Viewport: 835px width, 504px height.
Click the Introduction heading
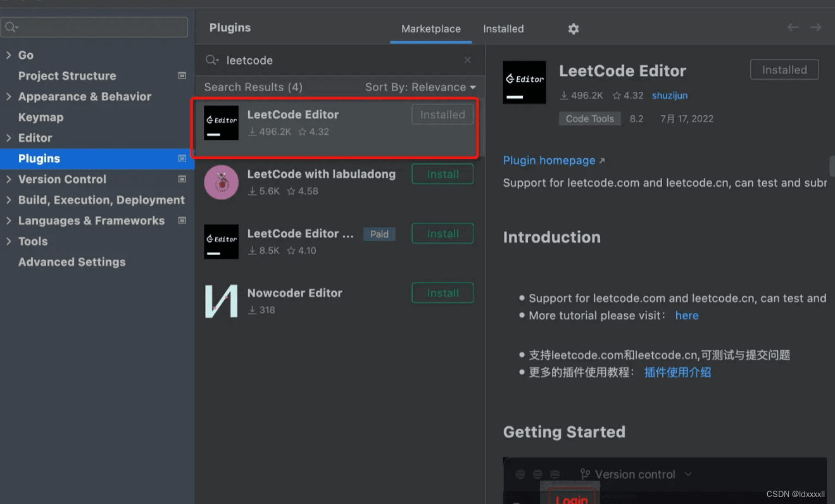[551, 237]
